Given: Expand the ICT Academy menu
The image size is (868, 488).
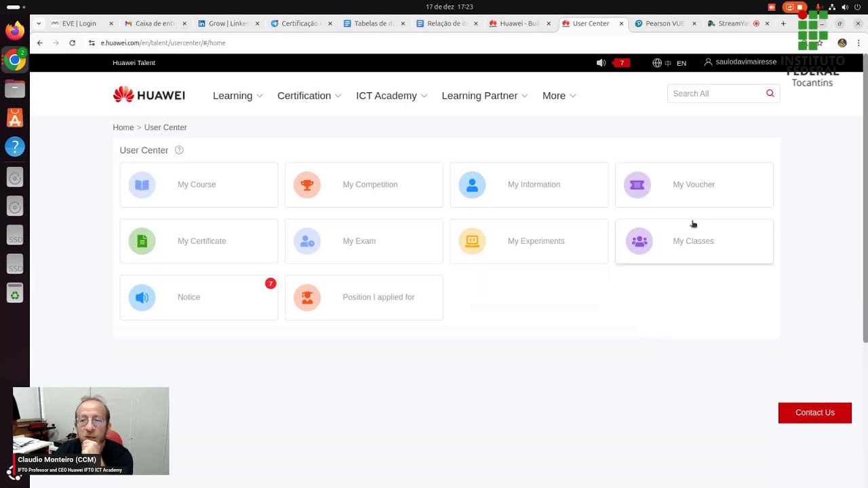Looking at the screenshot, I should 391,96.
